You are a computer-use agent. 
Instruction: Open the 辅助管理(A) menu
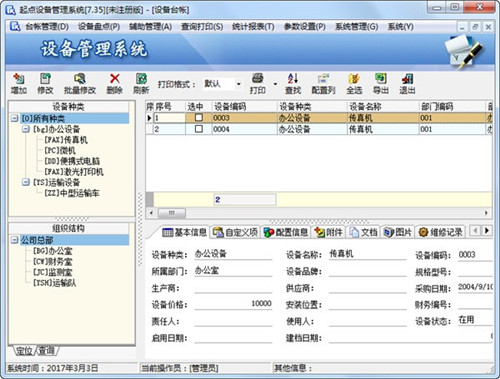tap(151, 27)
